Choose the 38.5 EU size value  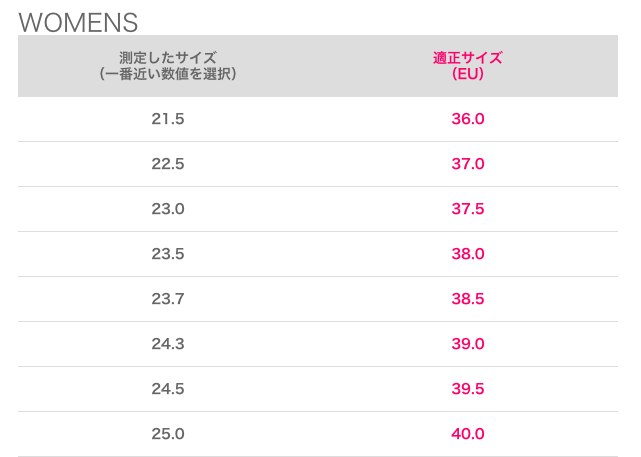click(x=468, y=299)
